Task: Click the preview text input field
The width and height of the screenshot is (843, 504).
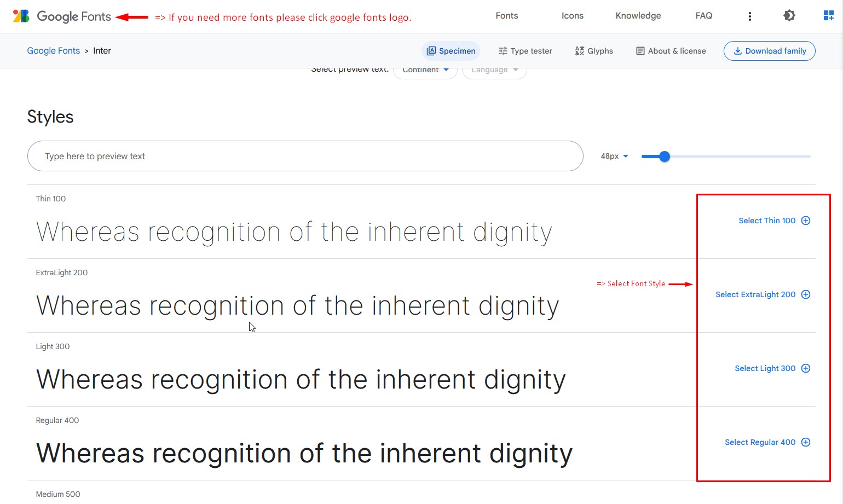Action: [x=305, y=156]
